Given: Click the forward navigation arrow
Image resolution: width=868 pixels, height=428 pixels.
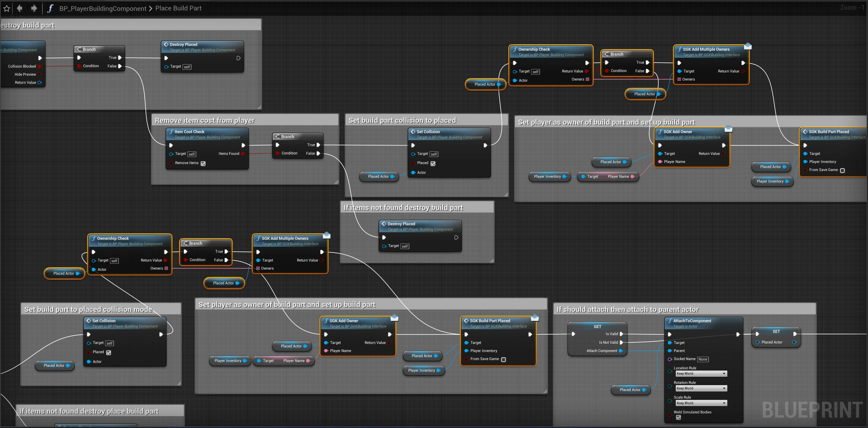Looking at the screenshot, I should (x=34, y=8).
